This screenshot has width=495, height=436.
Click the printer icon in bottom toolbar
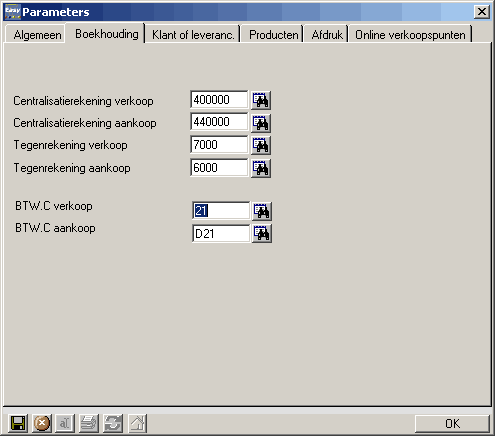[89, 423]
